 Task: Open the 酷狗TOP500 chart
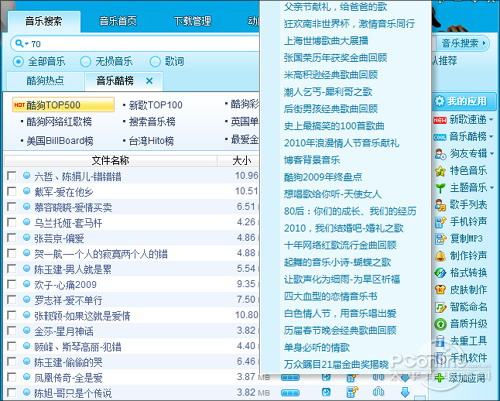(x=63, y=105)
